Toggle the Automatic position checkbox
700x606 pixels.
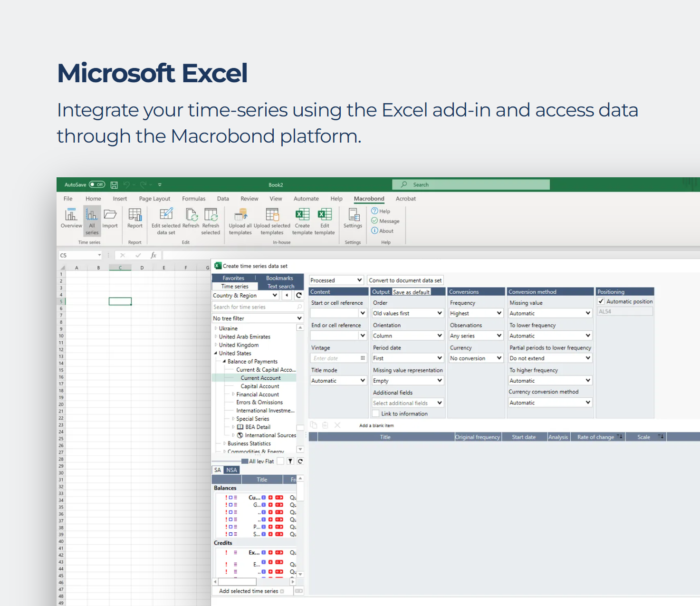point(601,301)
